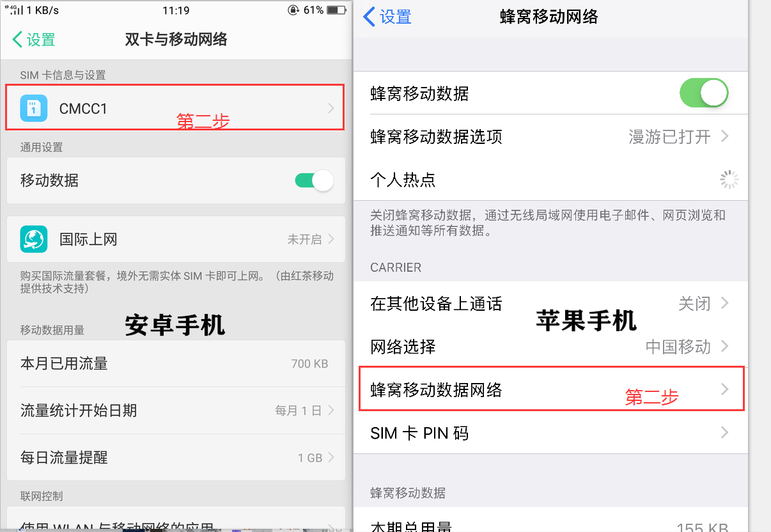This screenshot has width=771, height=532.
Task: Tap the rotation lock icon in status bar
Action: pyautogui.click(x=293, y=10)
